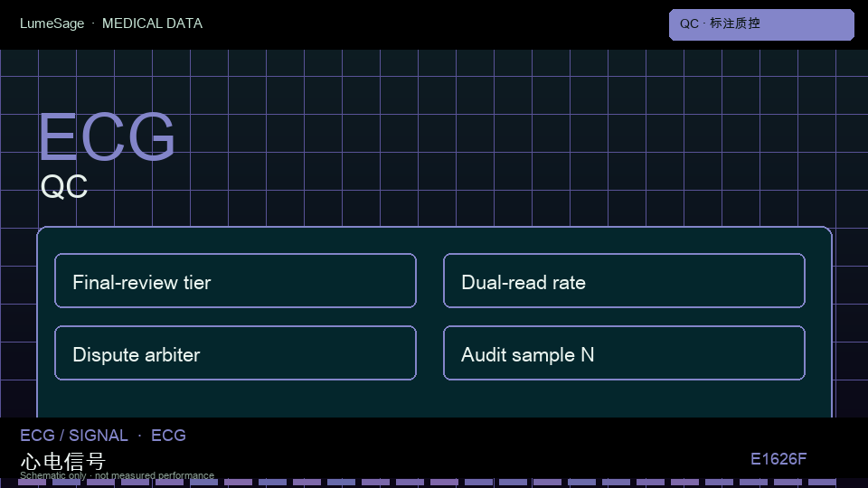This screenshot has width=868, height=488.
Task: Open the ECG / SIGNAL breadcrumb
Action: click(73, 436)
